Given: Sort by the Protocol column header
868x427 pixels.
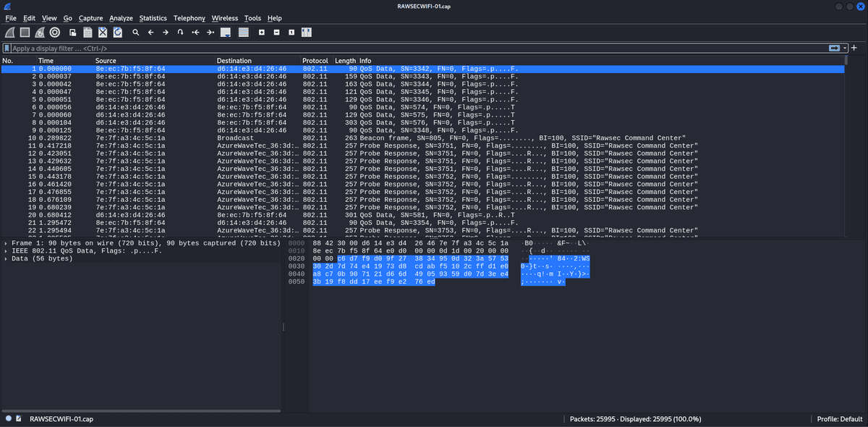Looking at the screenshot, I should pyautogui.click(x=316, y=61).
